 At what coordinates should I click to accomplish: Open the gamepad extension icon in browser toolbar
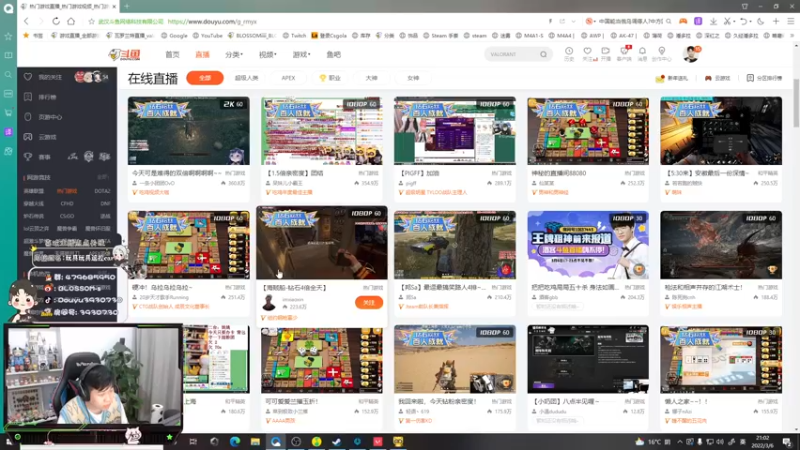click(x=683, y=21)
